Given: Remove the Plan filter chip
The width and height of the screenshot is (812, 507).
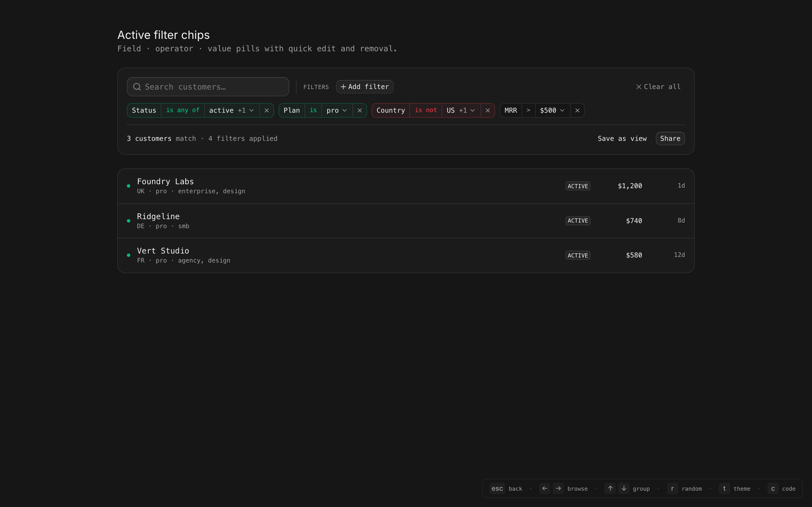Looking at the screenshot, I should click(x=359, y=110).
